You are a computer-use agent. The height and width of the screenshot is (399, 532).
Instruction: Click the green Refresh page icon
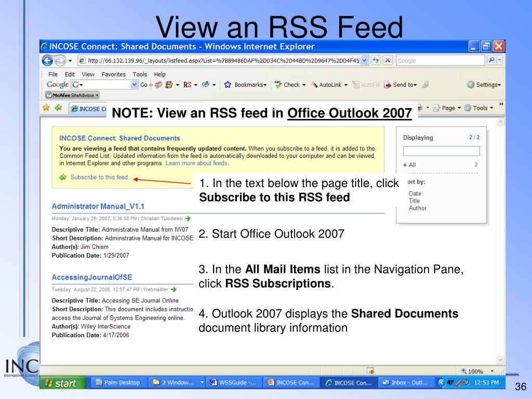376,60
